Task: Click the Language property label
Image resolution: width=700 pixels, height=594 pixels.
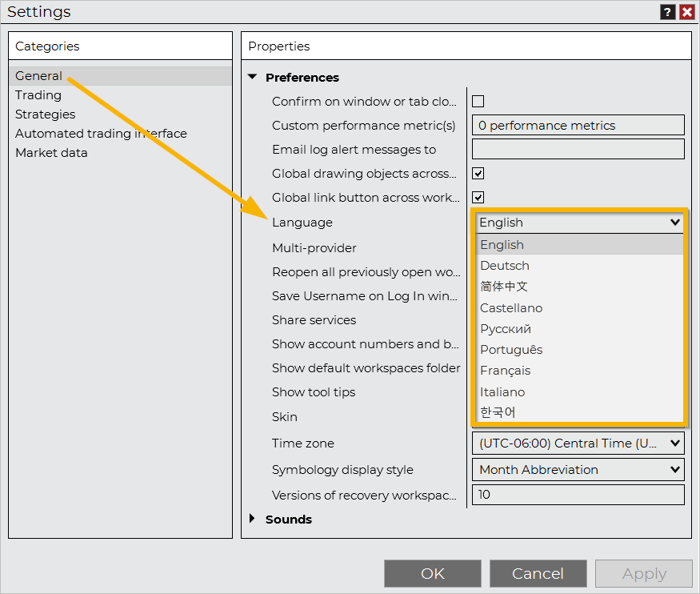Action: coord(302,223)
